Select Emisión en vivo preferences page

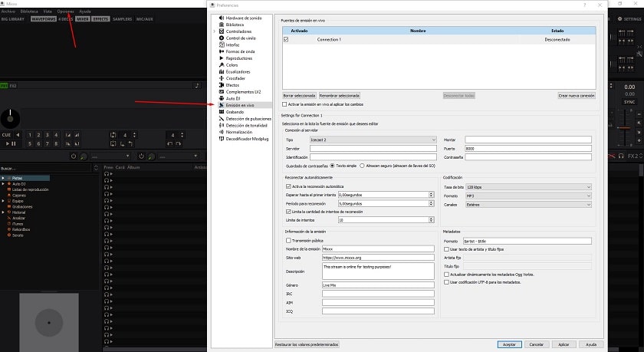pyautogui.click(x=240, y=105)
